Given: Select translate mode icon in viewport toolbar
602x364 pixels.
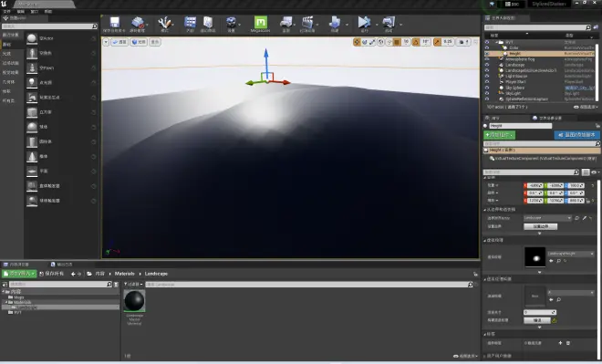Looking at the screenshot, I should 357,42.
